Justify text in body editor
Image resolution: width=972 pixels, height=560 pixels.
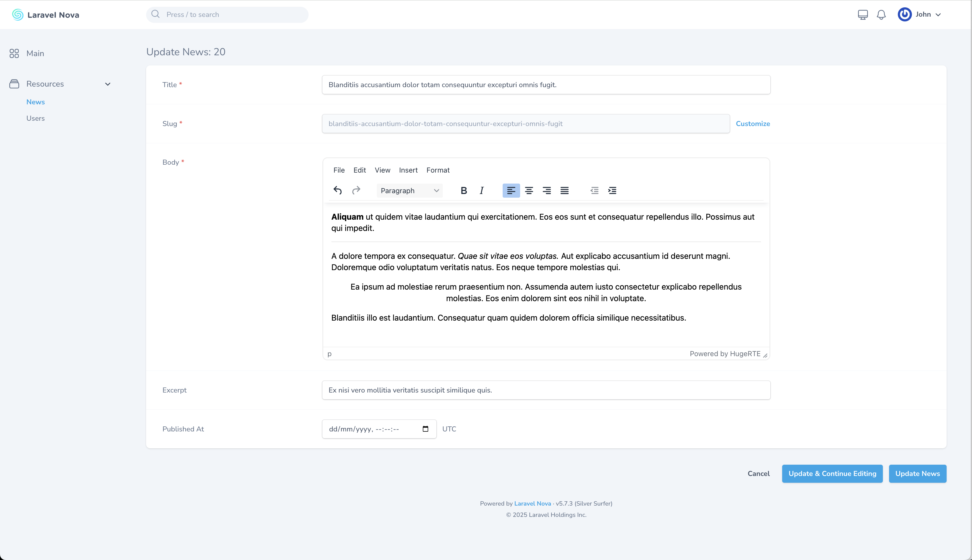click(564, 190)
